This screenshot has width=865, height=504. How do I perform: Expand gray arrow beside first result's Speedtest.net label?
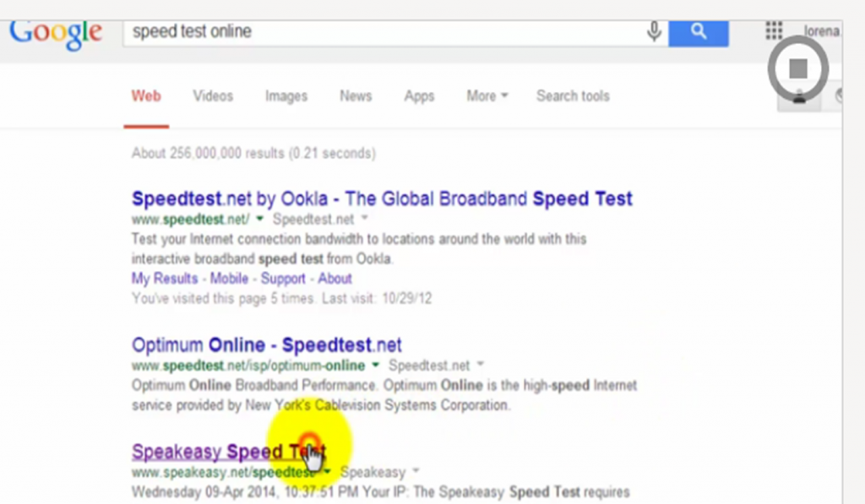point(365,219)
